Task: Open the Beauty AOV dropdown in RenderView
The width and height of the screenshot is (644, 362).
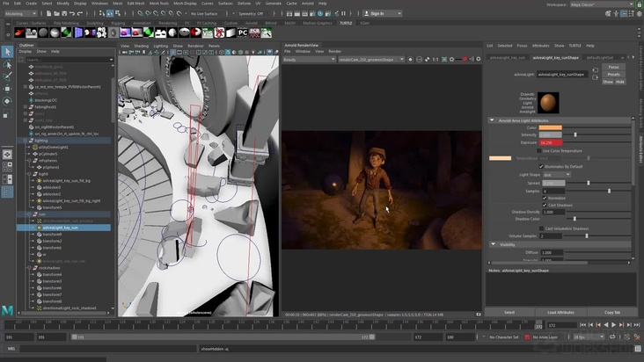Action: [310, 60]
